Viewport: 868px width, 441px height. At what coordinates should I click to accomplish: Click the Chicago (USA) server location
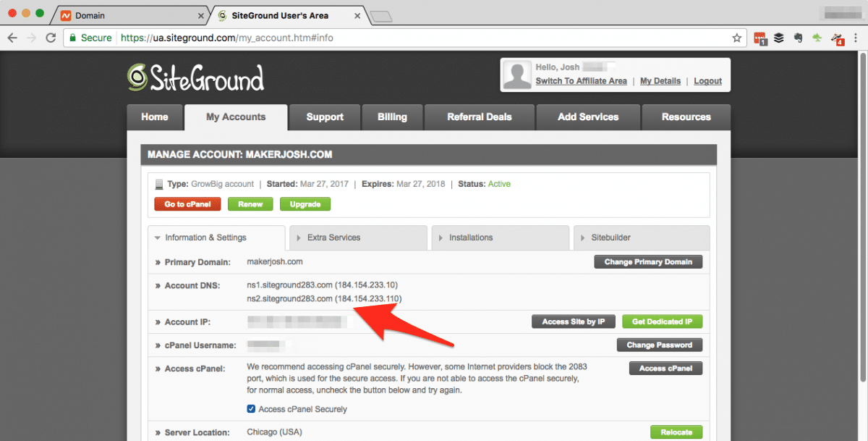click(274, 432)
